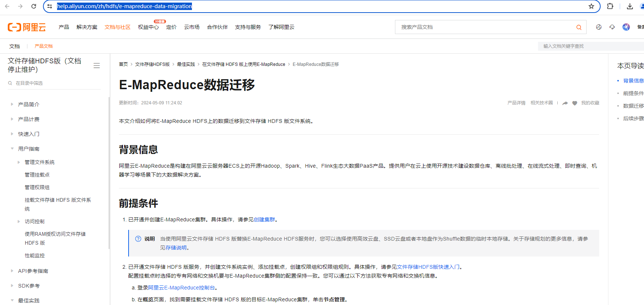Focus 输入文档关键字查找 field
This screenshot has height=305, width=644.
click(591, 46)
